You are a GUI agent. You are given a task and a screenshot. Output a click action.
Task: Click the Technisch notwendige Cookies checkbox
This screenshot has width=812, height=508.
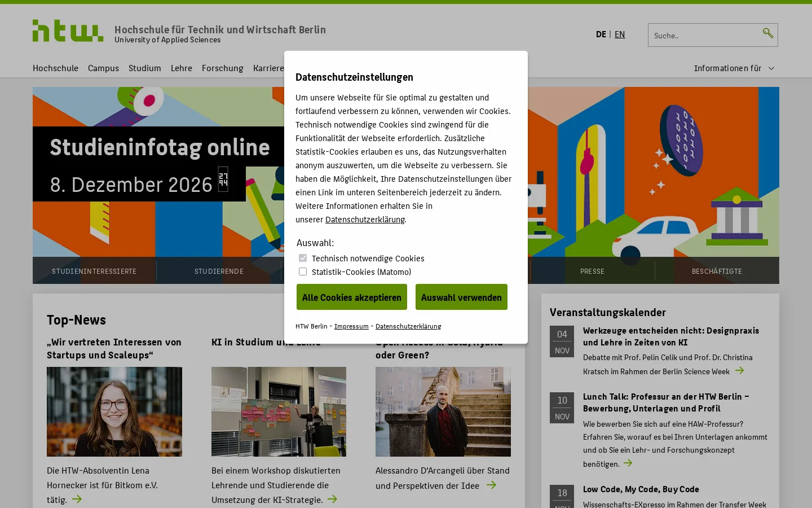click(303, 258)
